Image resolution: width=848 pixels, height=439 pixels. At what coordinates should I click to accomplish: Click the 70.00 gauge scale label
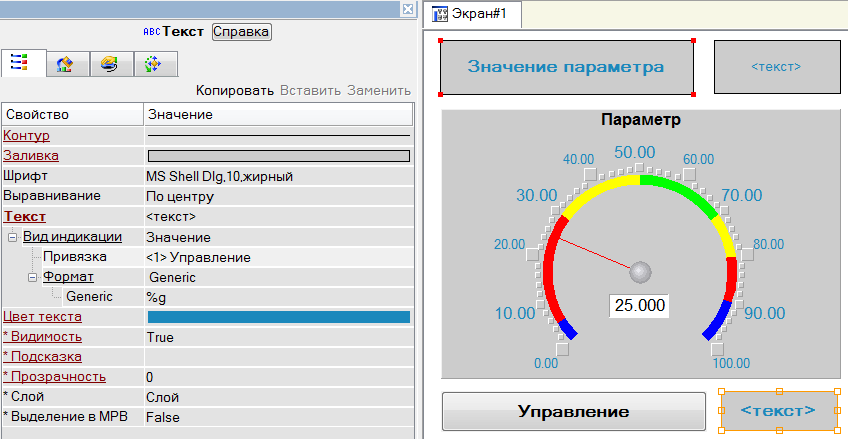[x=742, y=195]
